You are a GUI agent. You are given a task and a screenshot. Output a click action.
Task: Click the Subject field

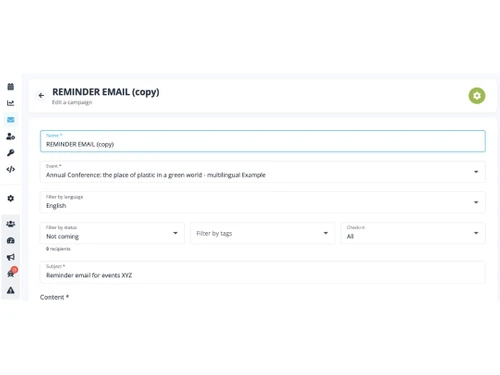263,272
